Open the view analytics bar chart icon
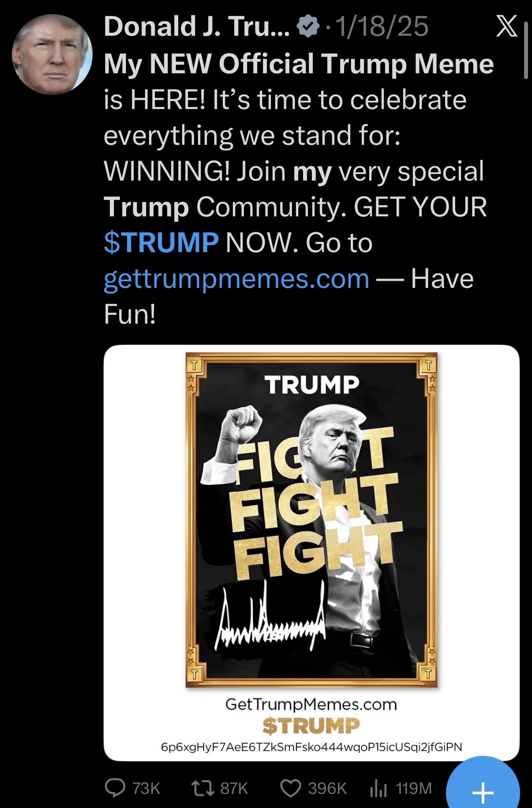Viewport: 532px width, 808px height. point(378,788)
